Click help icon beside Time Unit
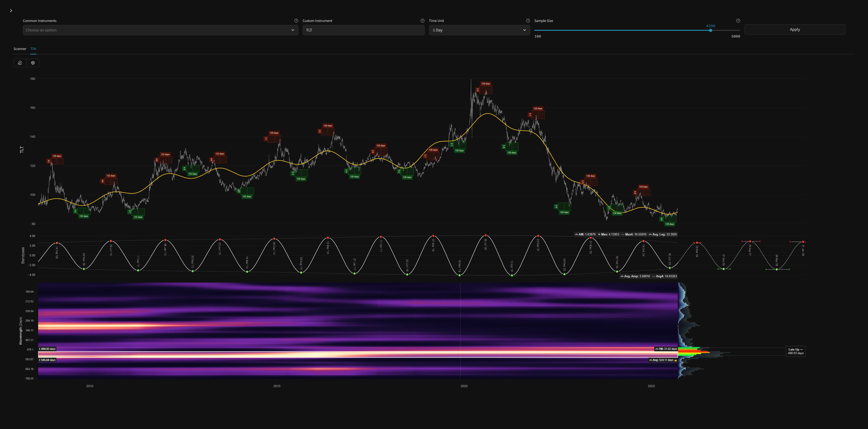This screenshot has height=429, width=868. [x=528, y=21]
